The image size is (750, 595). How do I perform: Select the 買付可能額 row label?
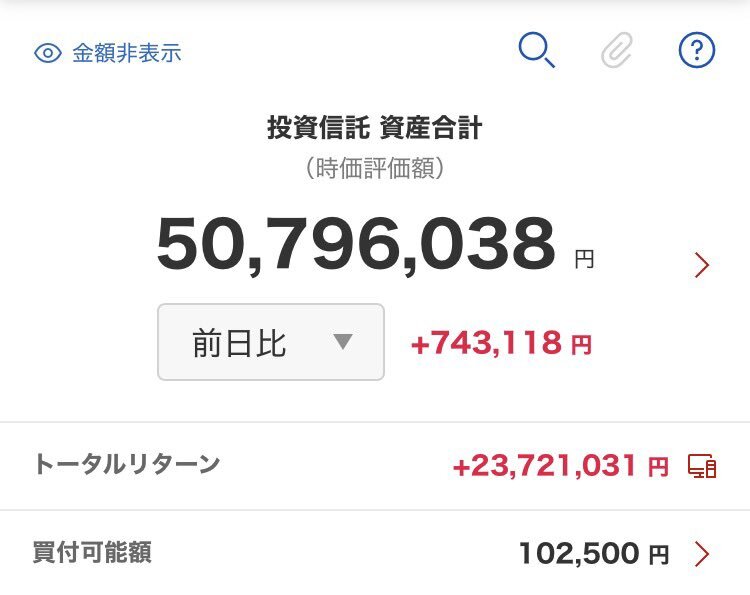tap(92, 552)
